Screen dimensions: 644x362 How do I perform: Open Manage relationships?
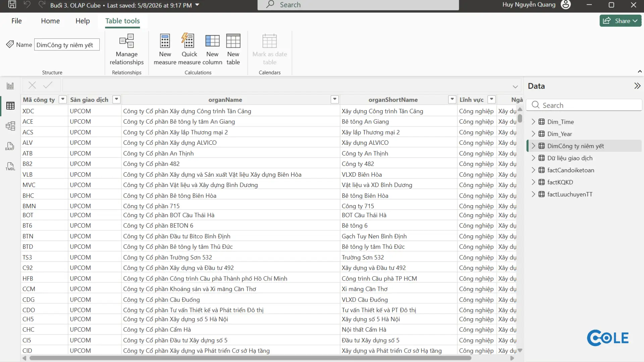[126, 49]
